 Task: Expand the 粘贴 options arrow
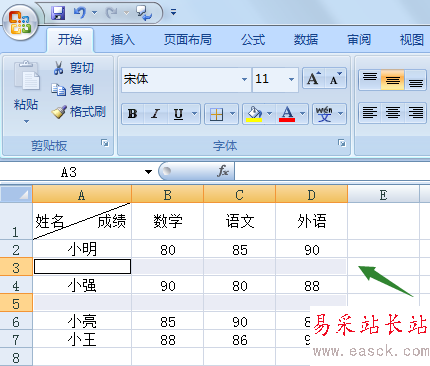click(26, 122)
